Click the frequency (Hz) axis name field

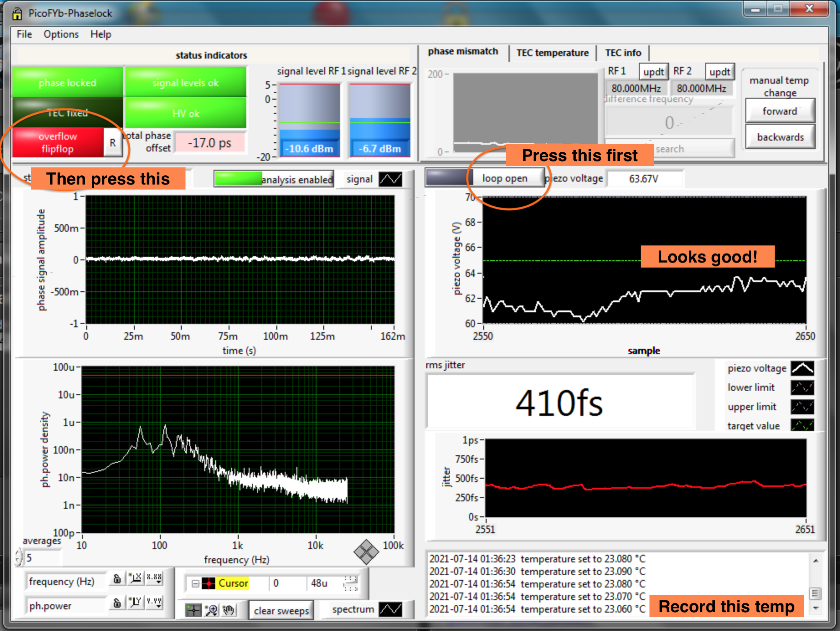(x=66, y=581)
